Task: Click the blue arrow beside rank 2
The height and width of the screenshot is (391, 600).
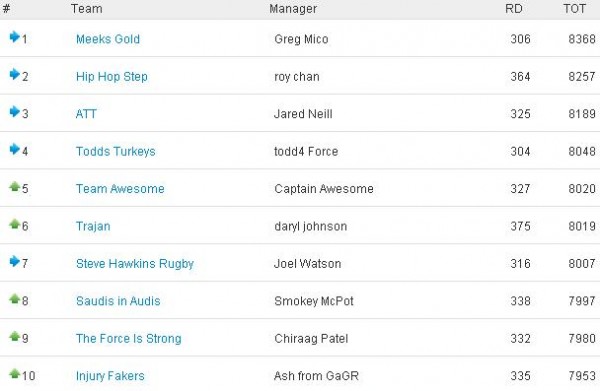Action: 15,74
